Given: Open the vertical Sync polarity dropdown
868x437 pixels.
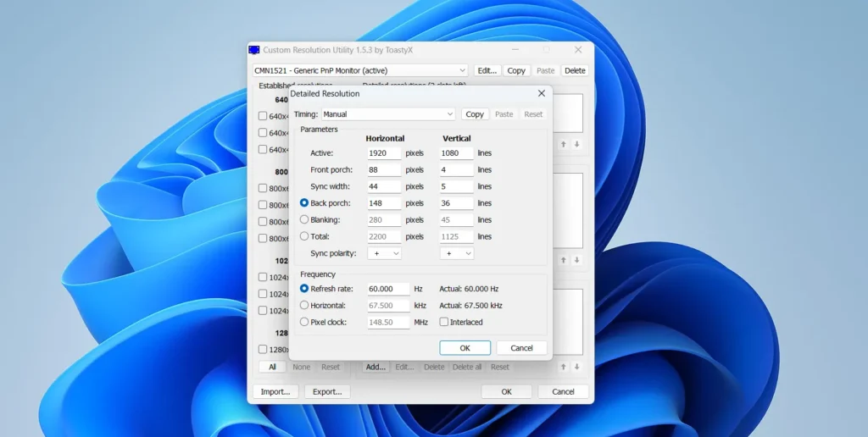Looking at the screenshot, I should (457, 253).
